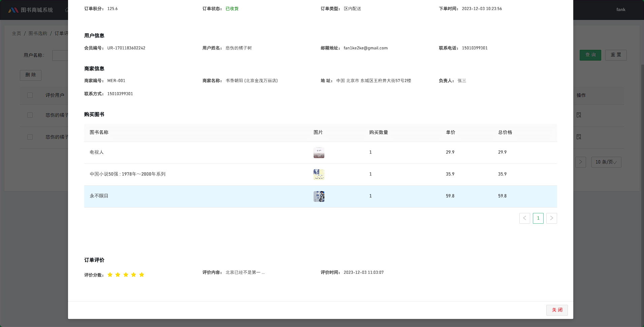The height and width of the screenshot is (327, 644).
Task: Check the first 悲伤的橘子树 row checkbox
Action: (30, 115)
